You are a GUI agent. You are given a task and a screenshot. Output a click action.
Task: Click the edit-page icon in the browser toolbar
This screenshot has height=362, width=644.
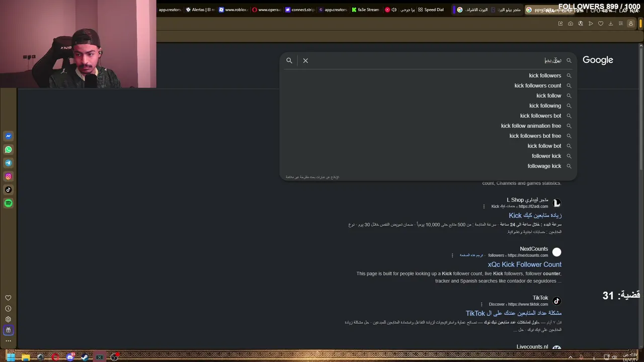click(x=560, y=24)
